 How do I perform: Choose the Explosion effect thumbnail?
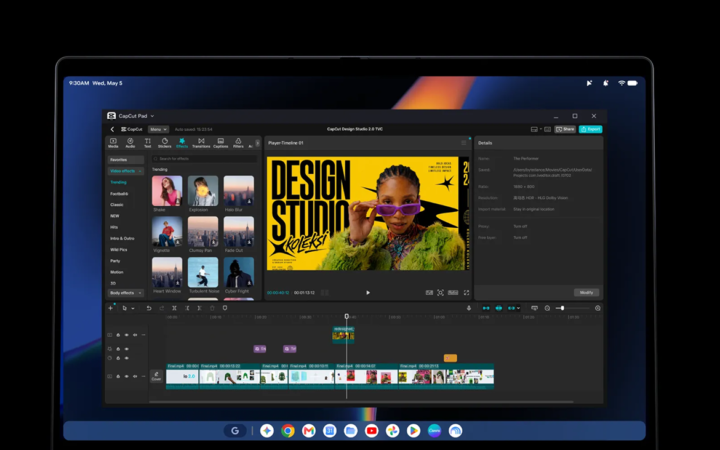203,191
